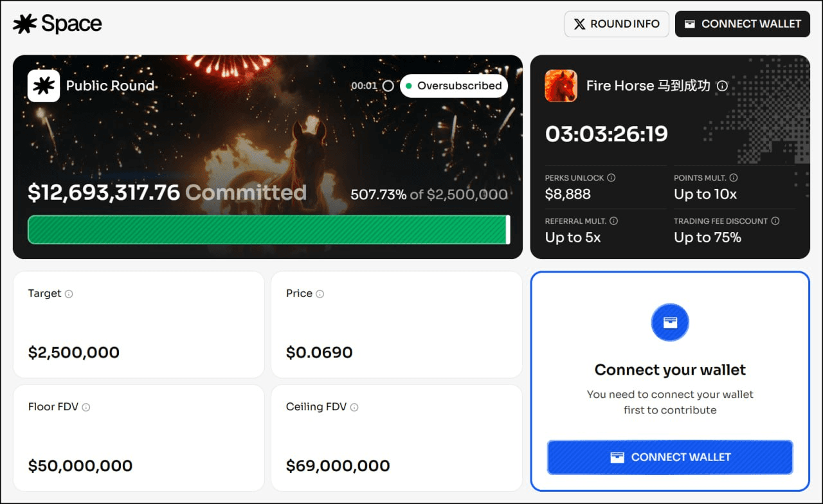Open the Round Info button
The height and width of the screenshot is (504, 823).
tap(617, 24)
